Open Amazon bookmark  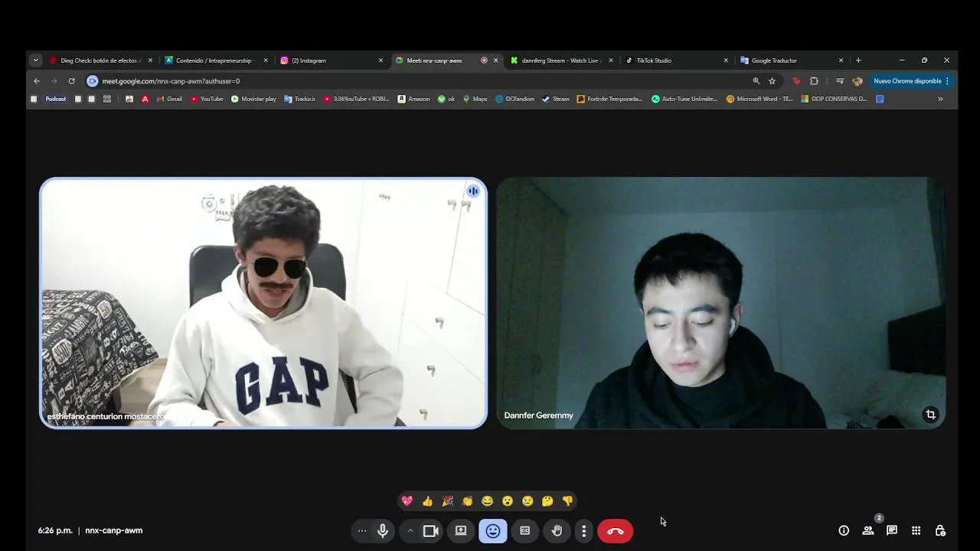pos(413,99)
